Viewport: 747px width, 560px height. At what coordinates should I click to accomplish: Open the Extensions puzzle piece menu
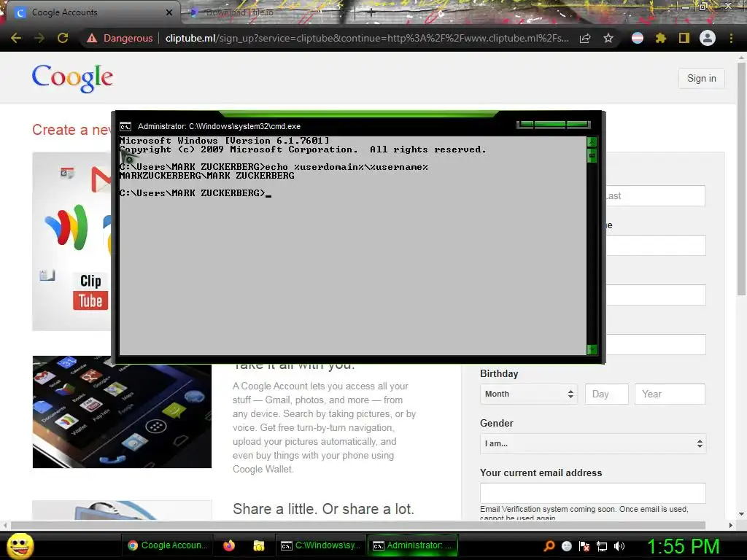pos(661,38)
